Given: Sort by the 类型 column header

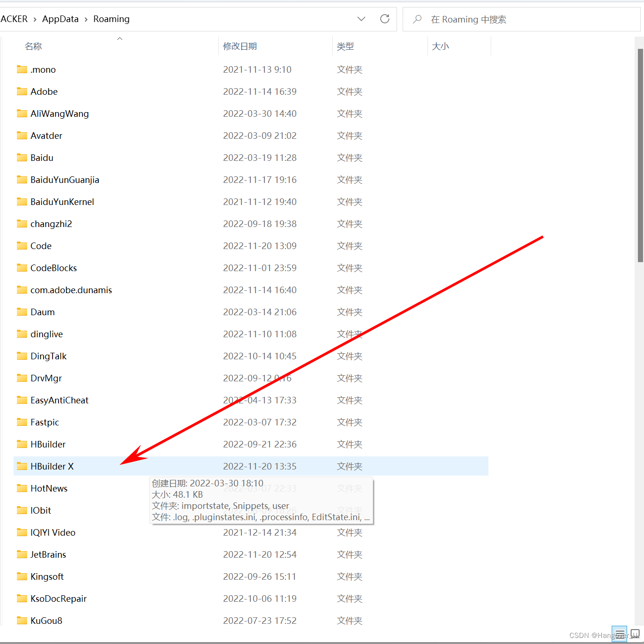Looking at the screenshot, I should tap(345, 46).
